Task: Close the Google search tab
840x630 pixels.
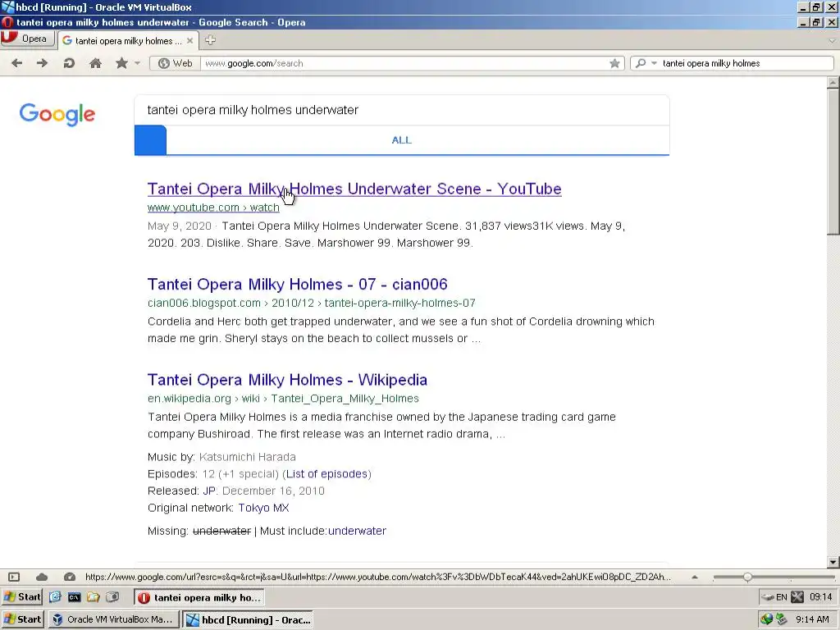Action: (x=189, y=41)
